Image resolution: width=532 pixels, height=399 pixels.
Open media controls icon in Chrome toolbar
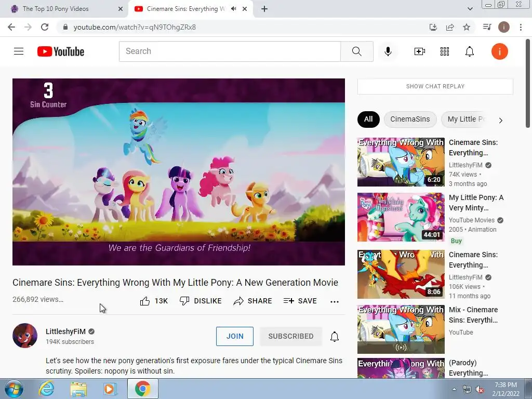click(x=487, y=27)
